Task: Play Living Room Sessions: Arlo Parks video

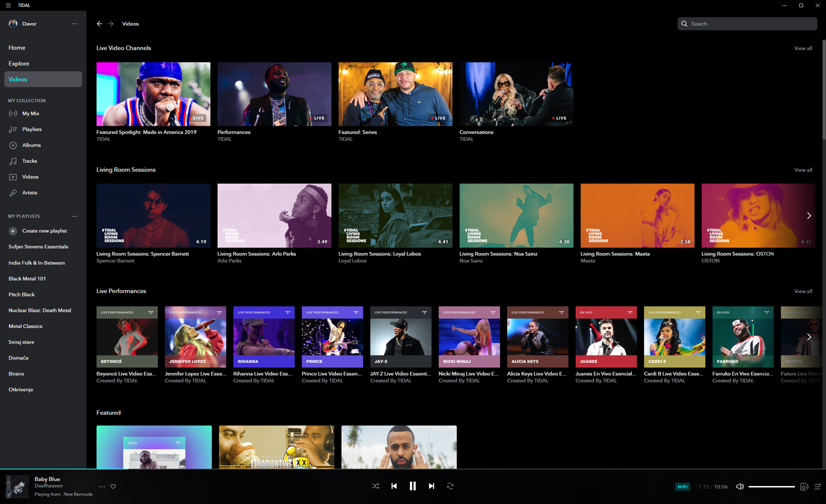Action: [274, 216]
